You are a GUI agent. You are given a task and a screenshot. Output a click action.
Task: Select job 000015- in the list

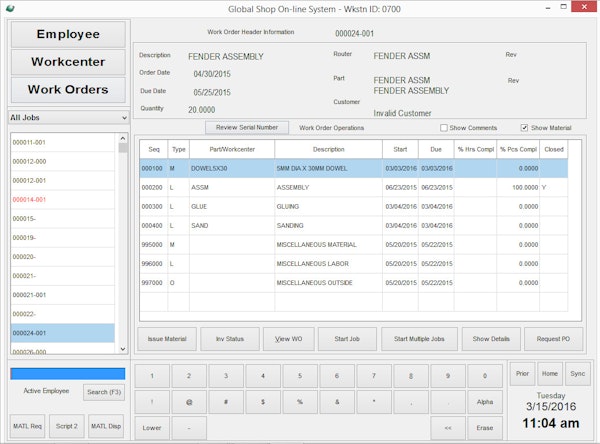click(x=63, y=219)
